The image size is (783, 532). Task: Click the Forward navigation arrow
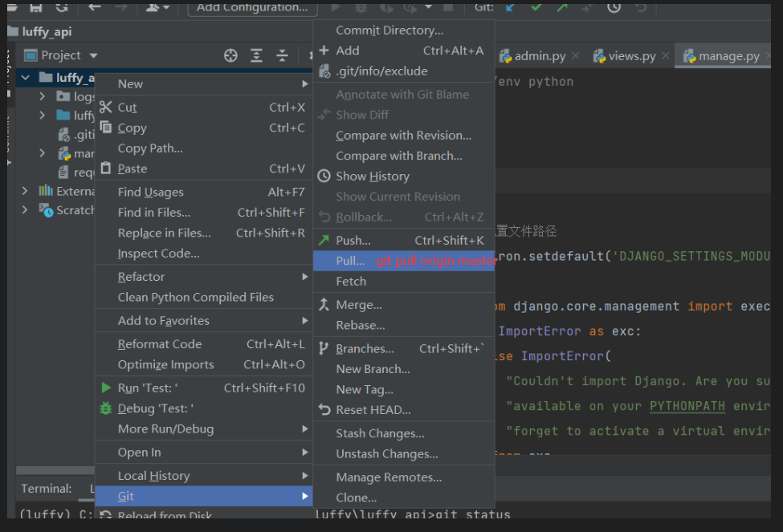pos(121,7)
